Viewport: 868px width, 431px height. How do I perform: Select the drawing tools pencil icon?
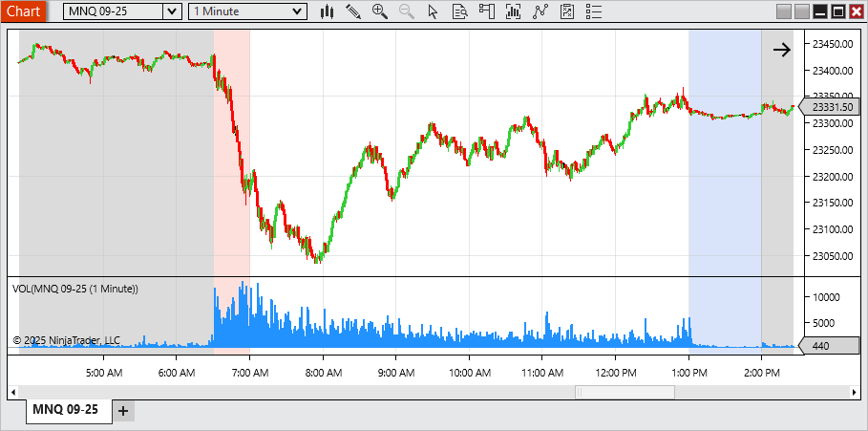[353, 11]
